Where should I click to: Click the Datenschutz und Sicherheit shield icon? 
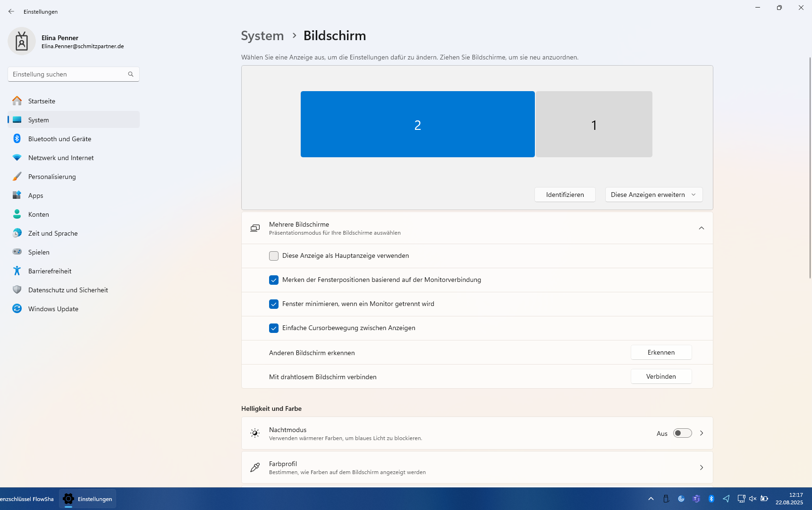coord(17,290)
